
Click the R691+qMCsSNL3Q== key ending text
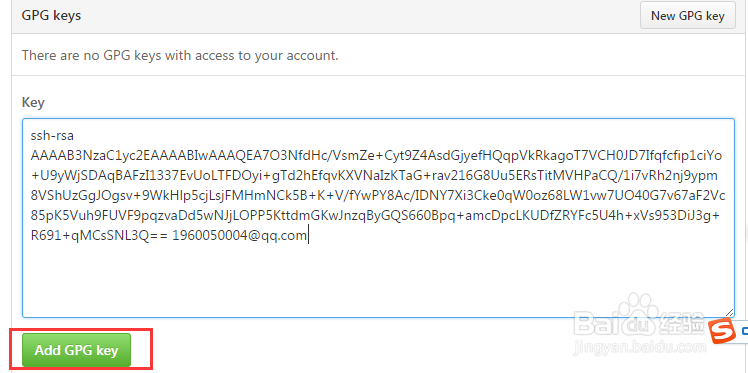99,235
